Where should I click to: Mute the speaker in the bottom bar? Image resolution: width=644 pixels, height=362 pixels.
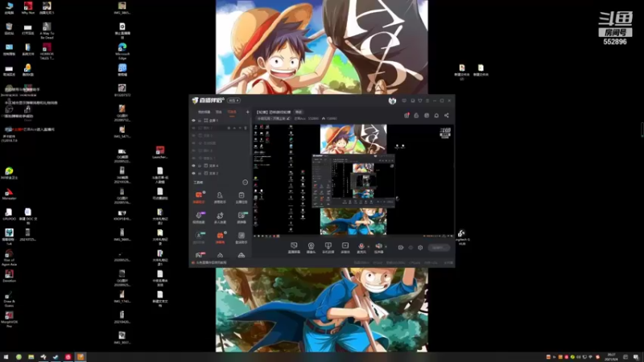coord(378,247)
